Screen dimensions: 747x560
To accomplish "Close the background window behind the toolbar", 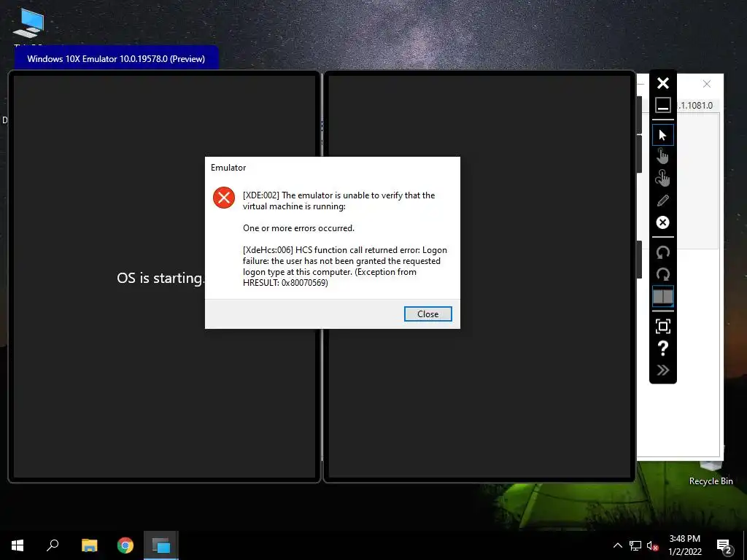I will pyautogui.click(x=706, y=84).
